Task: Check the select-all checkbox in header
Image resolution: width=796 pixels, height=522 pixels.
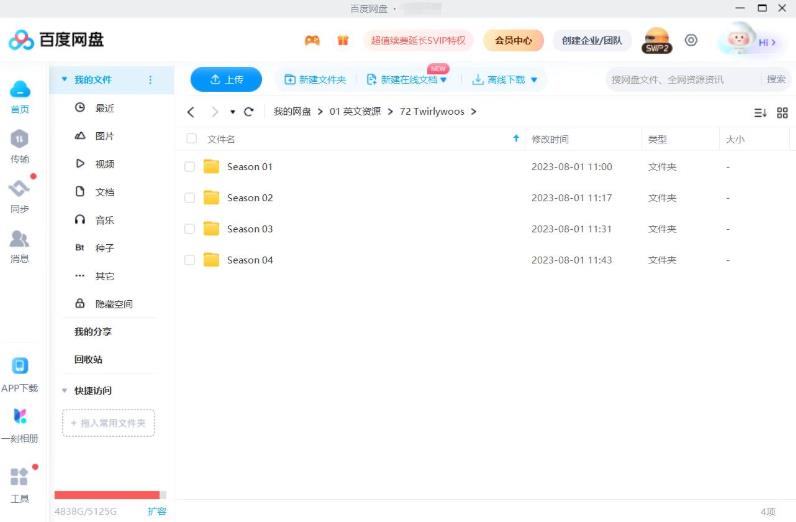Action: (x=191, y=138)
